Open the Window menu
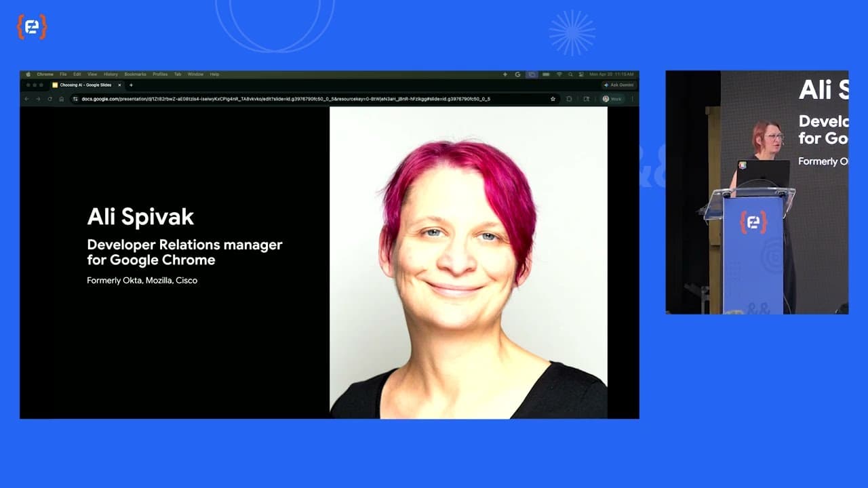 click(195, 75)
